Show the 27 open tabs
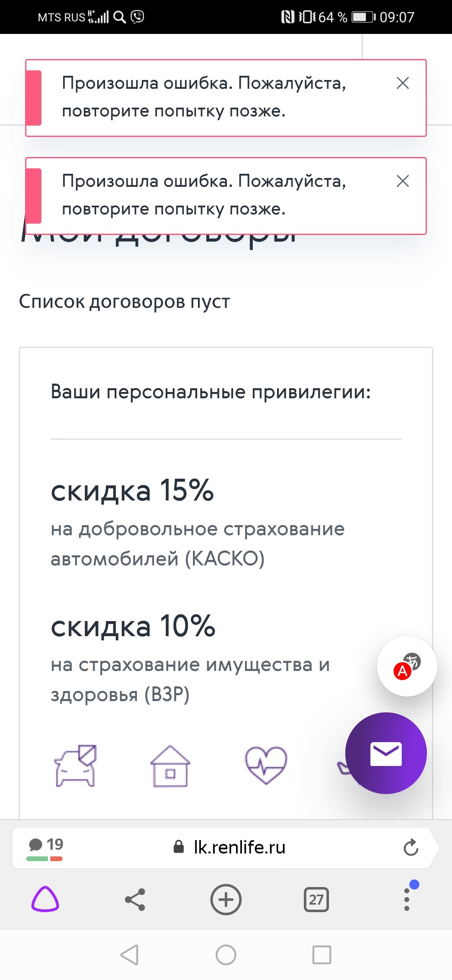Image resolution: width=452 pixels, height=980 pixels. point(316,899)
